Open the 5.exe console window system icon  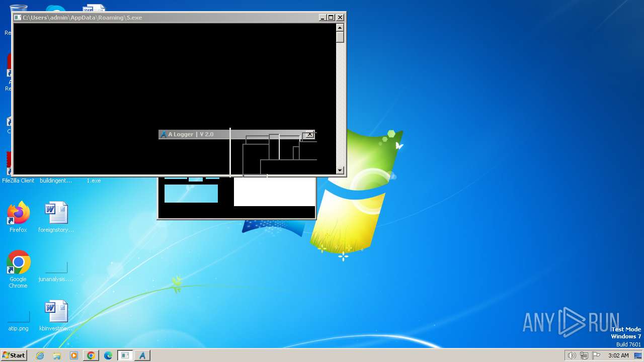coord(18,18)
